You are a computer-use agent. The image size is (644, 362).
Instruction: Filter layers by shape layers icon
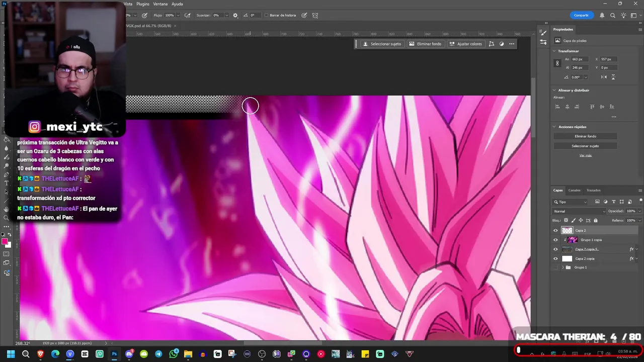pyautogui.click(x=622, y=202)
